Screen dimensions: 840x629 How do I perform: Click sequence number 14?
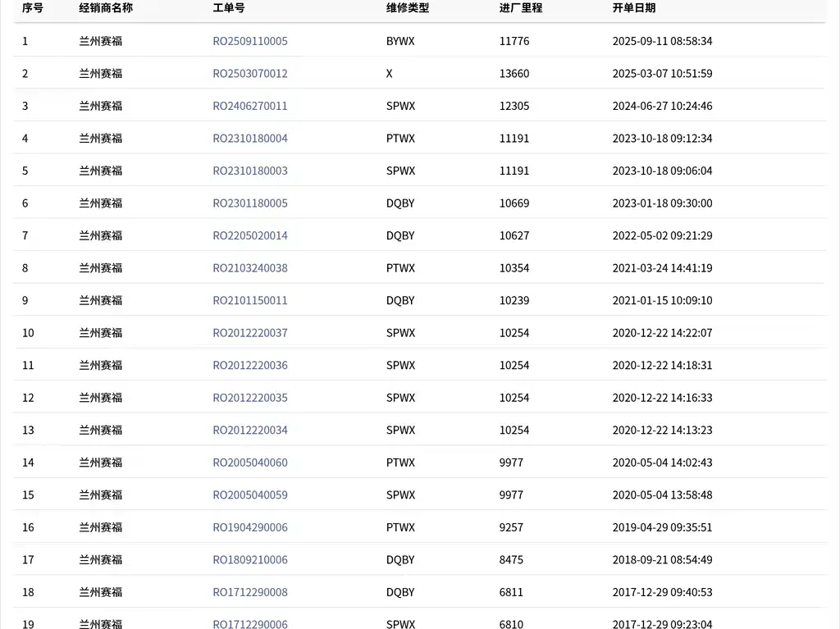tap(28, 463)
